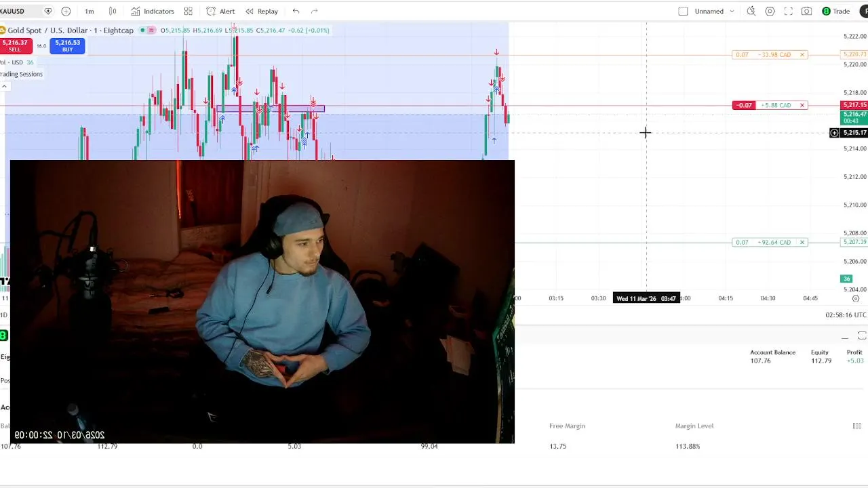Click the Free Margin column header

[567, 426]
